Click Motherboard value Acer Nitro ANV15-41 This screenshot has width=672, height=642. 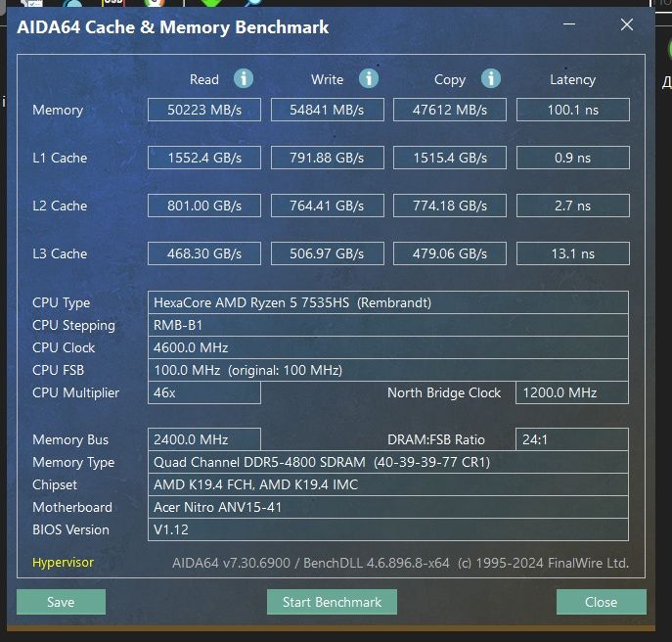pos(388,507)
